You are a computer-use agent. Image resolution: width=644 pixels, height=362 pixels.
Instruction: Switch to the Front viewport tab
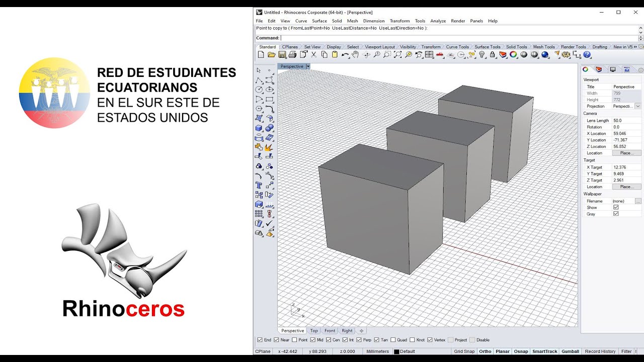(330, 331)
